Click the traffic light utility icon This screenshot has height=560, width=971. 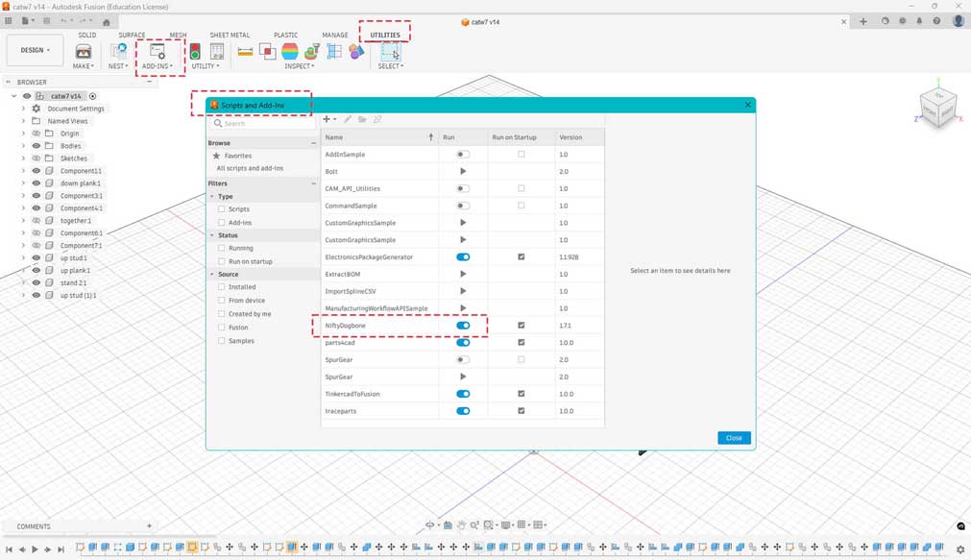(195, 52)
